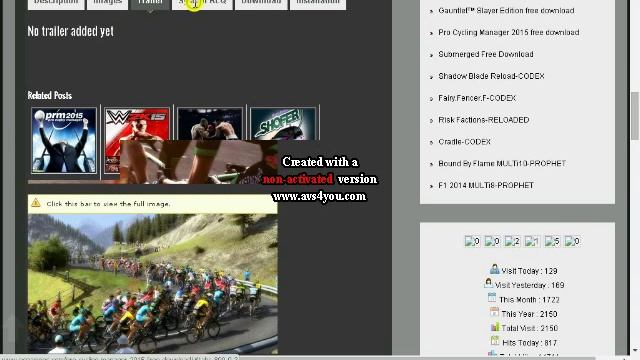Open the SHOFER related post thumbnail

pos(283,124)
